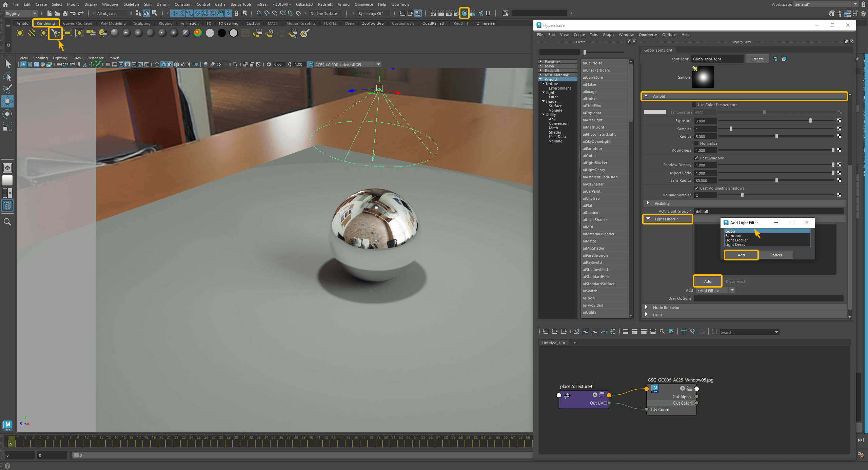This screenshot has width=868, height=470.
Task: Enable Use Color Temperature checkbox
Action: point(694,105)
